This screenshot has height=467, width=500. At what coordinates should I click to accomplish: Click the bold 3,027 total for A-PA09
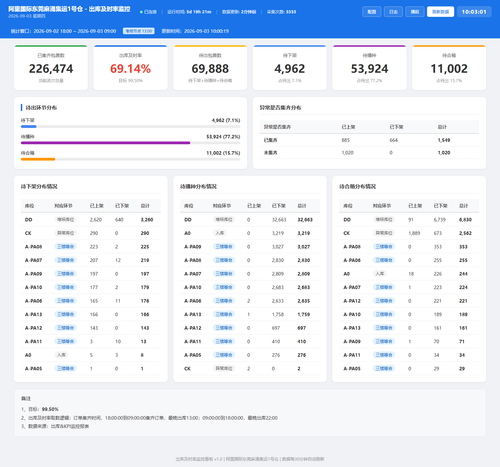304,247
